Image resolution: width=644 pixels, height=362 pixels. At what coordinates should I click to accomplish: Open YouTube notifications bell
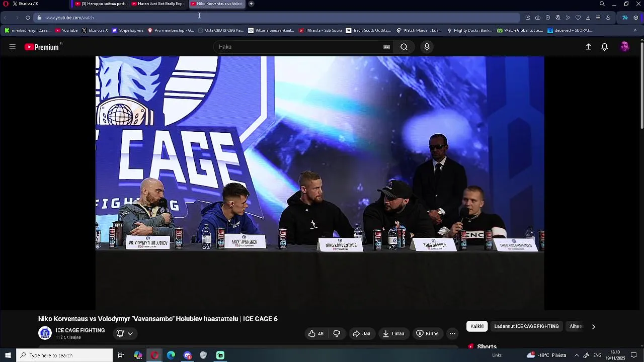click(x=605, y=47)
